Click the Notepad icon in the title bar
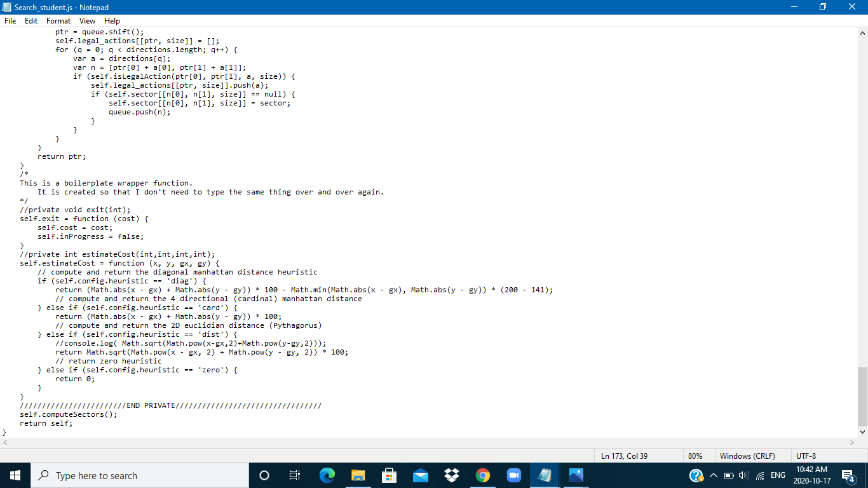This screenshot has width=868, height=488. tap(8, 8)
